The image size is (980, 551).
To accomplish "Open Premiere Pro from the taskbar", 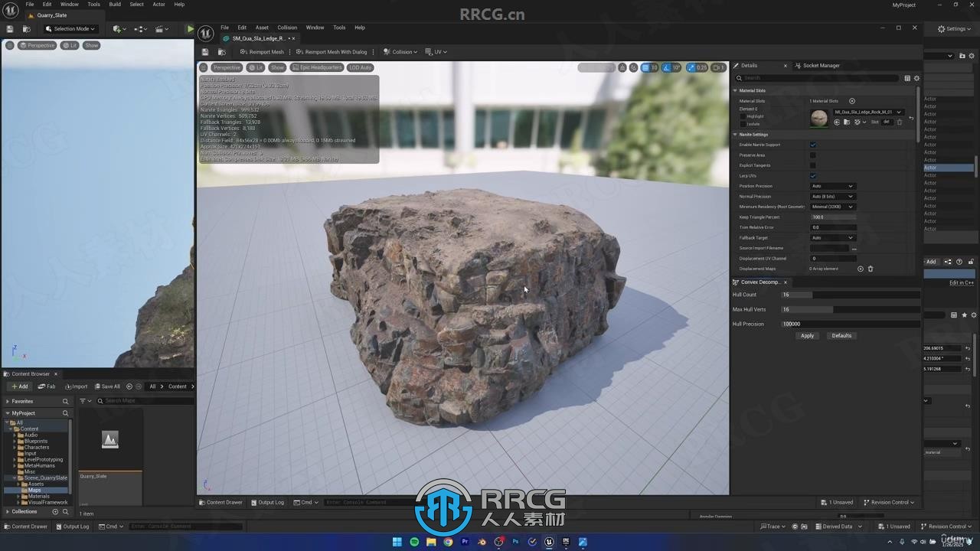I will [465, 543].
